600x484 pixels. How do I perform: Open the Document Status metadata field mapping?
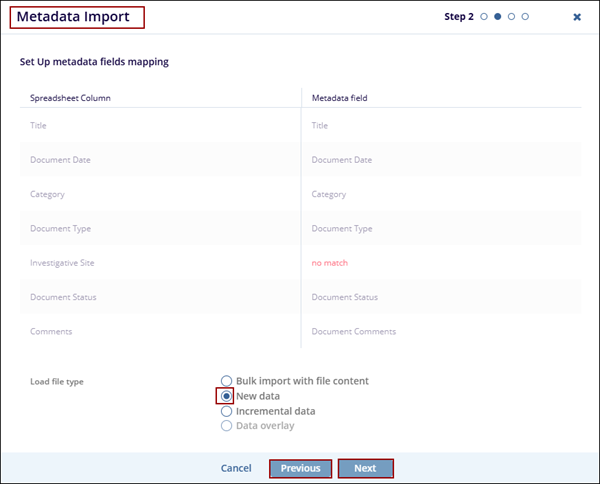pos(345,297)
